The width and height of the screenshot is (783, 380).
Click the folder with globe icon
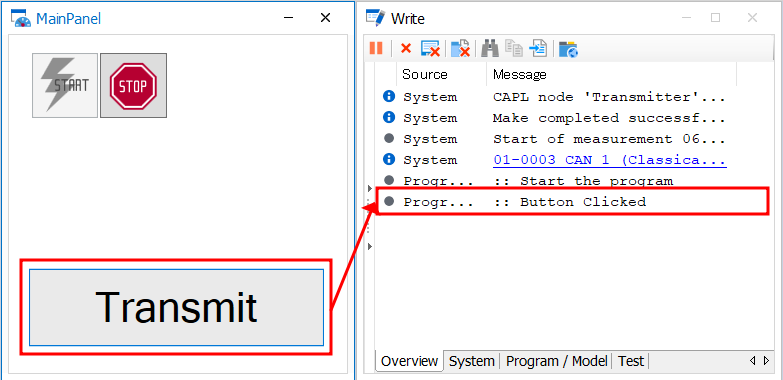(x=568, y=49)
